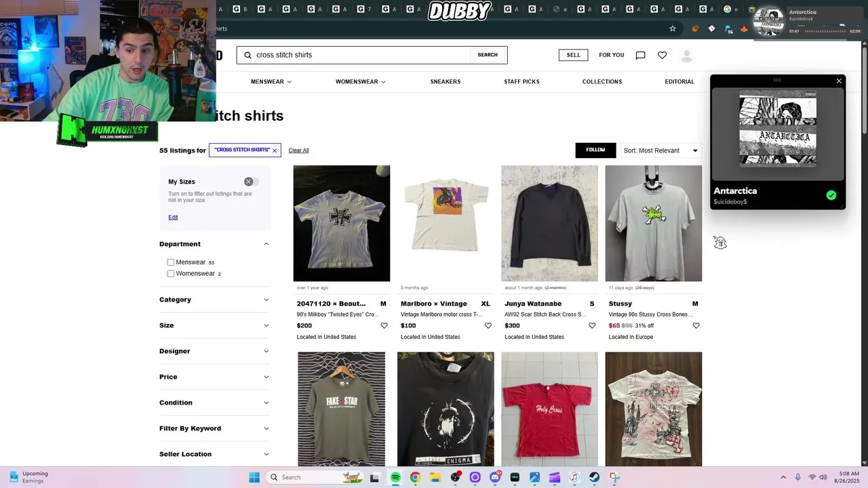This screenshot has width=868, height=488.
Task: Click the magnifier icon in Grailed search
Action: pos(248,55)
